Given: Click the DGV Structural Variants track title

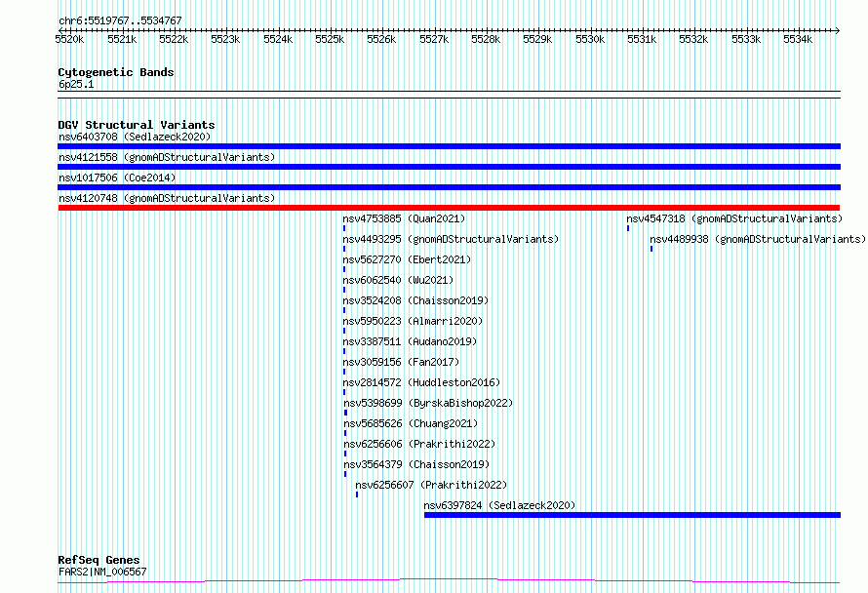Looking at the screenshot, I should pos(137,125).
